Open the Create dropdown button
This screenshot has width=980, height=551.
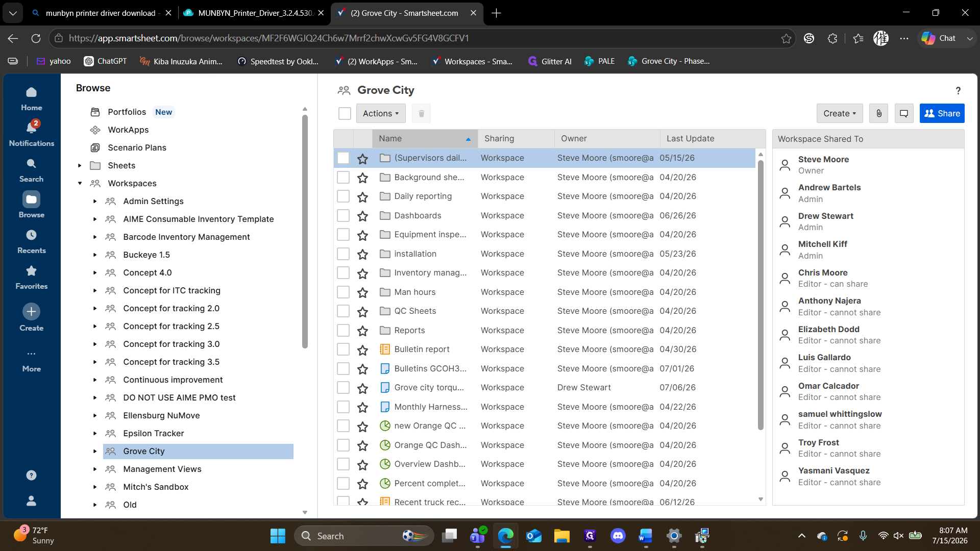pos(839,113)
